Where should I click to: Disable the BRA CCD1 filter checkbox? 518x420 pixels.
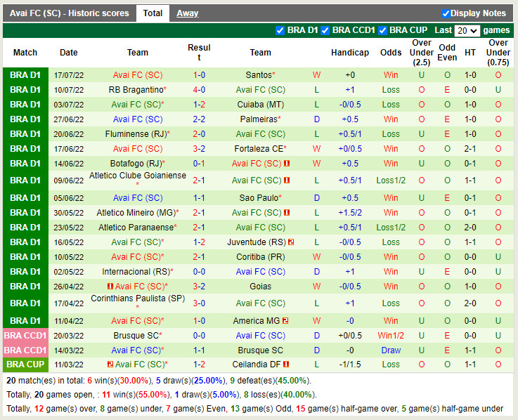coord(325,30)
